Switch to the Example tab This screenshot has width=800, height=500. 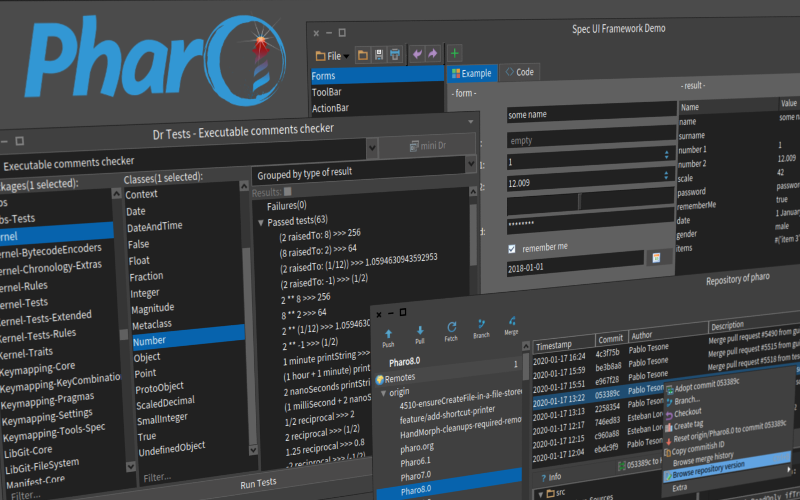(471, 73)
